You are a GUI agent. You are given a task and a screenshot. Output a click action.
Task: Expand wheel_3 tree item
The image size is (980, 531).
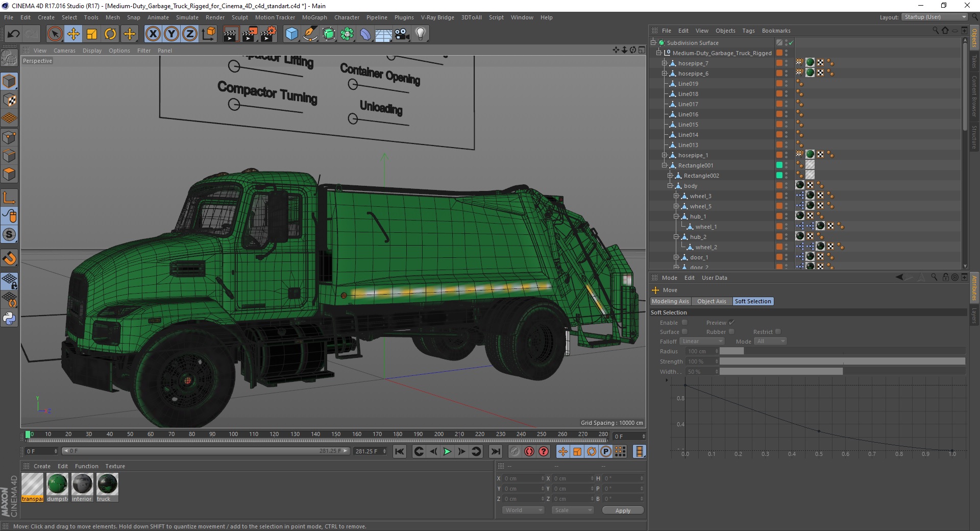click(676, 196)
